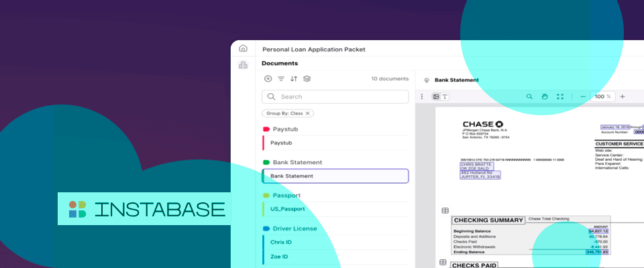Zoom out using the minus button
644x268 pixels.
tap(582, 96)
